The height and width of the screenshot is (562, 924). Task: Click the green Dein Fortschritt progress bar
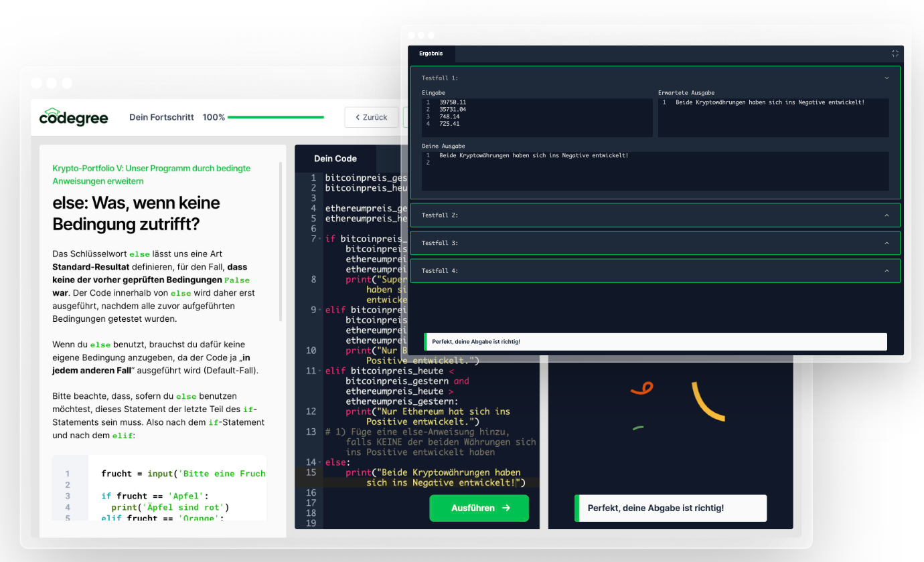pyautogui.click(x=275, y=117)
